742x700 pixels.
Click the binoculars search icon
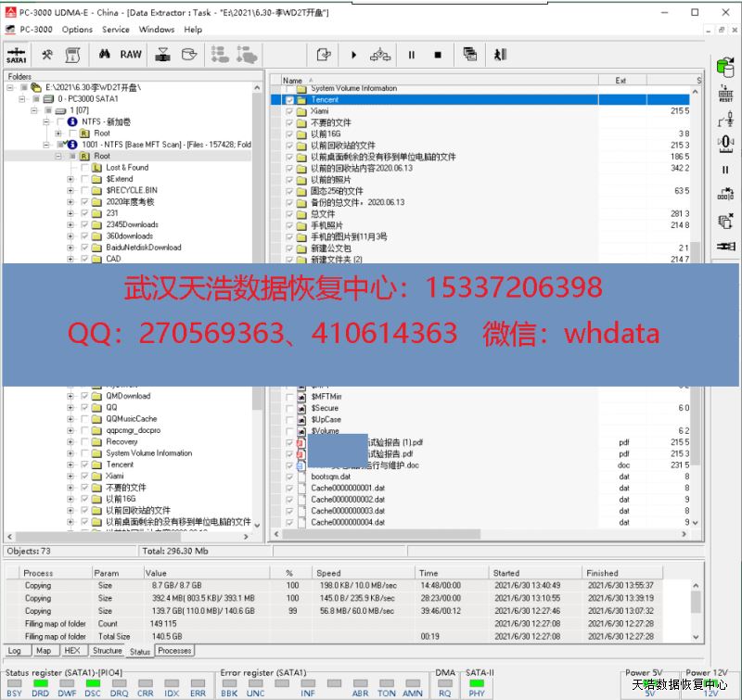click(100, 55)
